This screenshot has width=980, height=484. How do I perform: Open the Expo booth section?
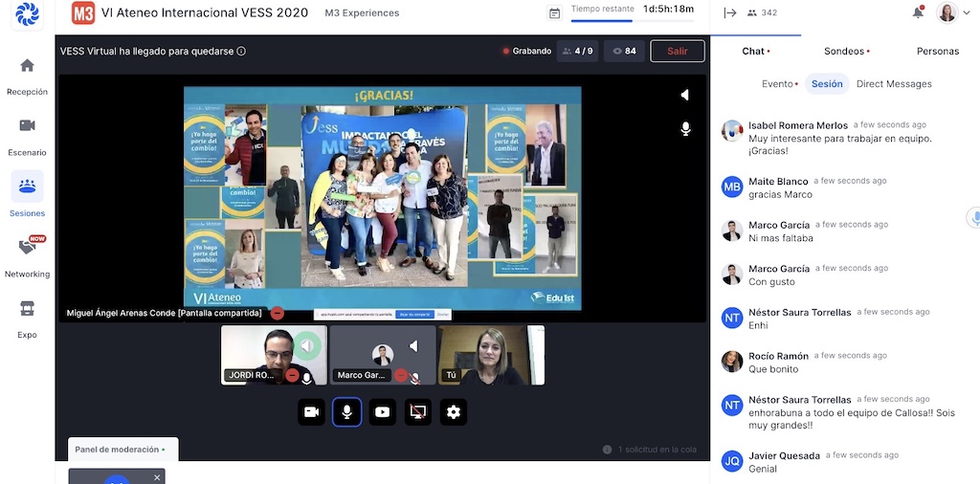point(27,318)
